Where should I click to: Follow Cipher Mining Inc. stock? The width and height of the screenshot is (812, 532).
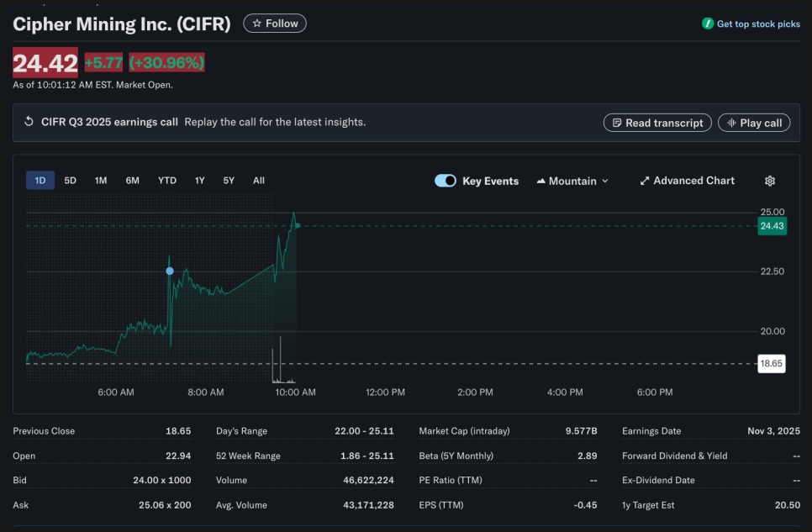[x=275, y=24]
